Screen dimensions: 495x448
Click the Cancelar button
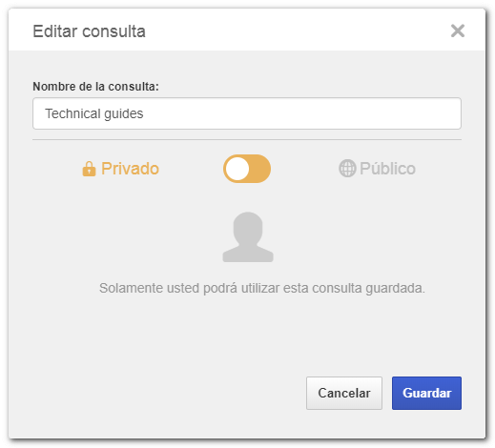coord(344,393)
